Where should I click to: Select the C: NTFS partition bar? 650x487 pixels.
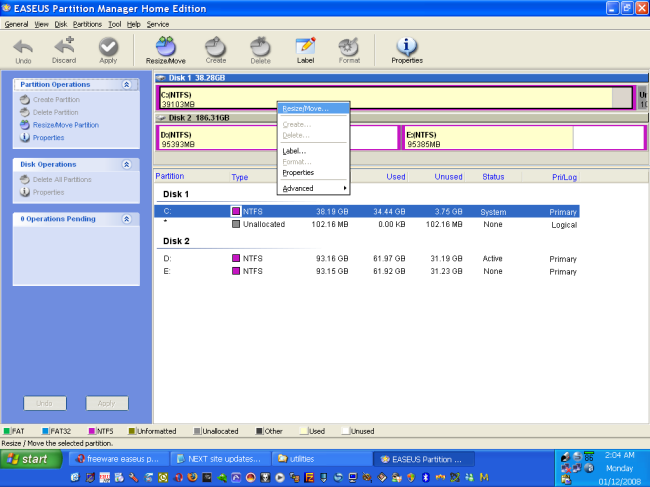pos(396,98)
